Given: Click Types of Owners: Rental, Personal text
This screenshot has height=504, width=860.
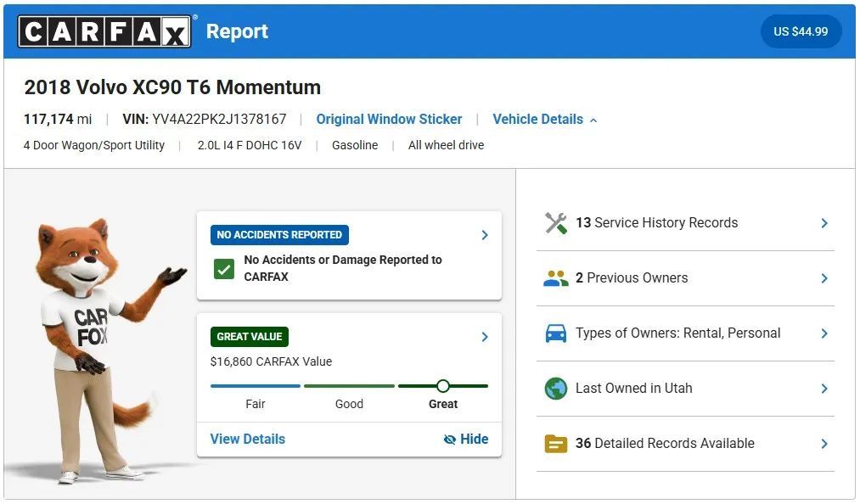Looking at the screenshot, I should (678, 333).
